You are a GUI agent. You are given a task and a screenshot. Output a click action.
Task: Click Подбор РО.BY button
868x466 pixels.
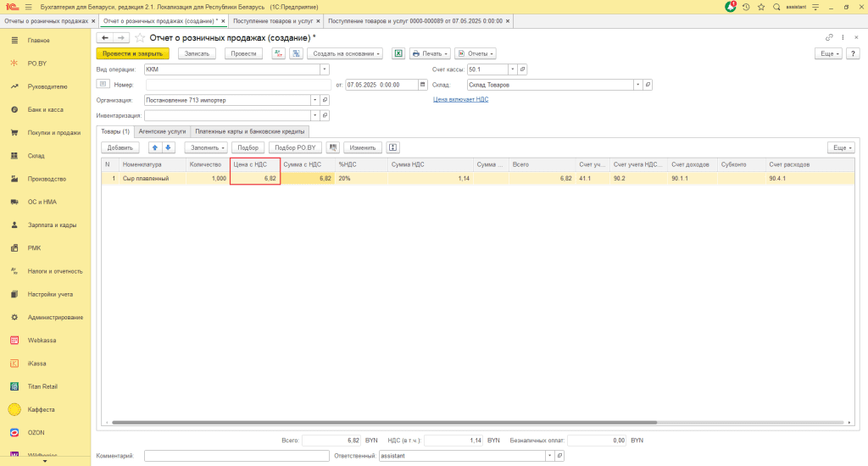pos(295,147)
